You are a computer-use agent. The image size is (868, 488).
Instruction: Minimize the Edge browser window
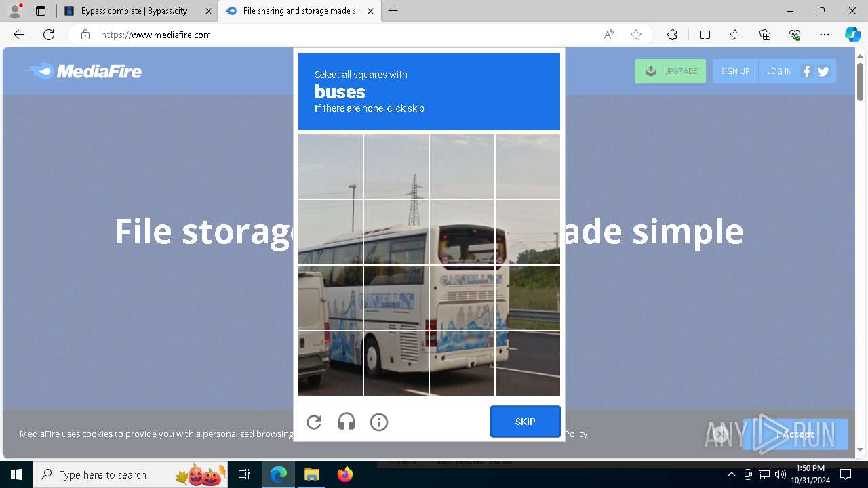click(x=790, y=11)
